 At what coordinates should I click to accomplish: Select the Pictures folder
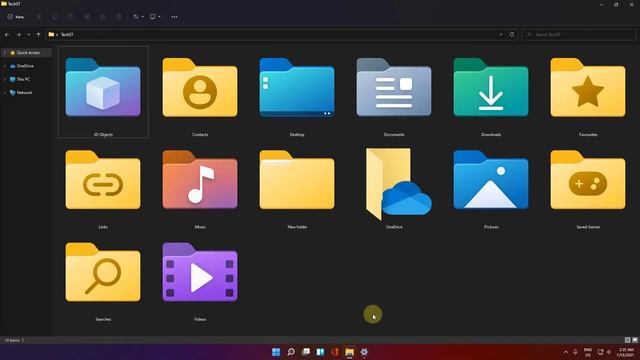(491, 180)
